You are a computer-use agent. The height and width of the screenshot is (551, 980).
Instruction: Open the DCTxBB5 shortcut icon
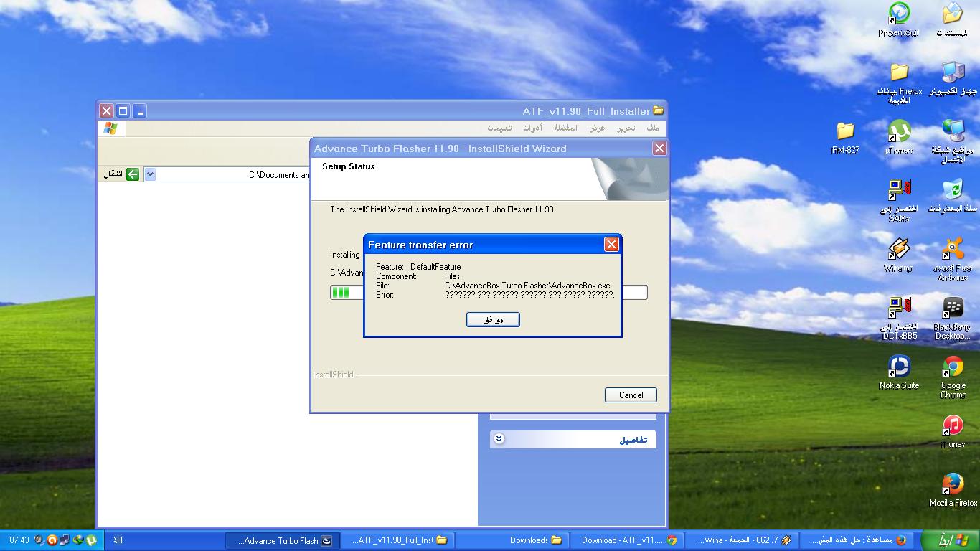pos(899,319)
